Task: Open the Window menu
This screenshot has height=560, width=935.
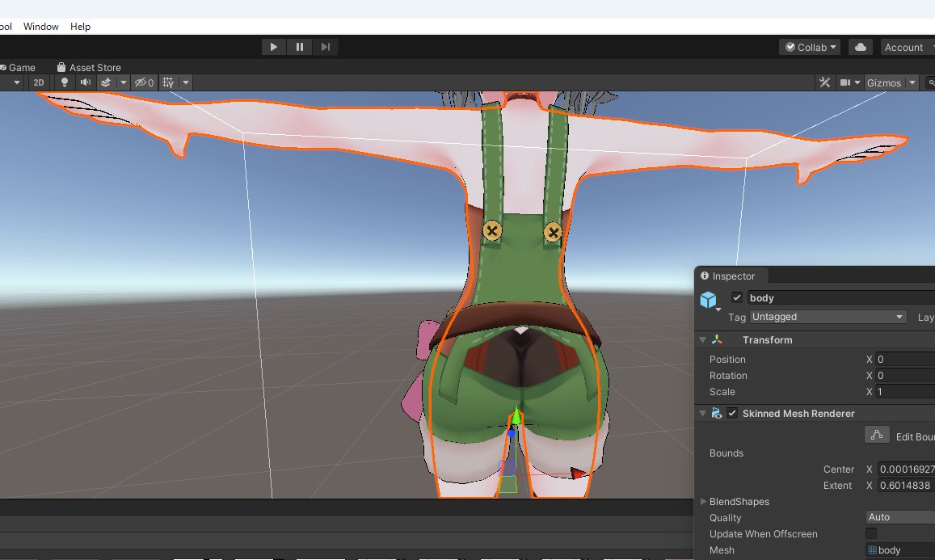Action: 40,26
